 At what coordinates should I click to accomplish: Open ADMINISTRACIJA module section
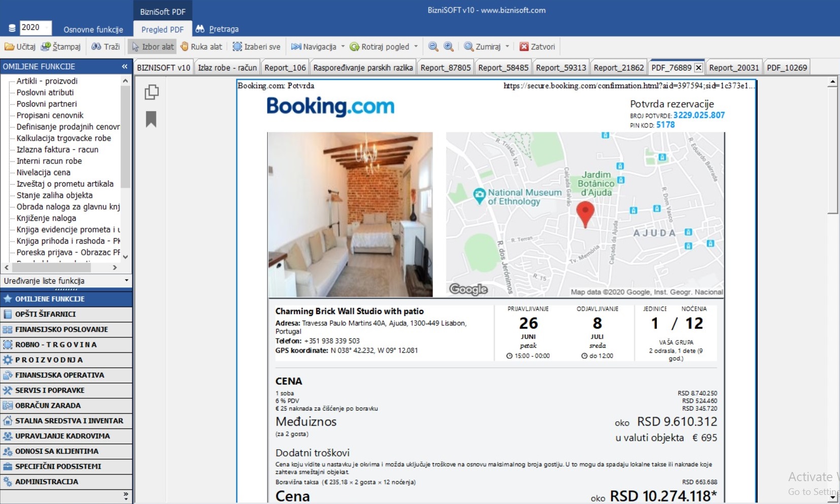(x=66, y=482)
